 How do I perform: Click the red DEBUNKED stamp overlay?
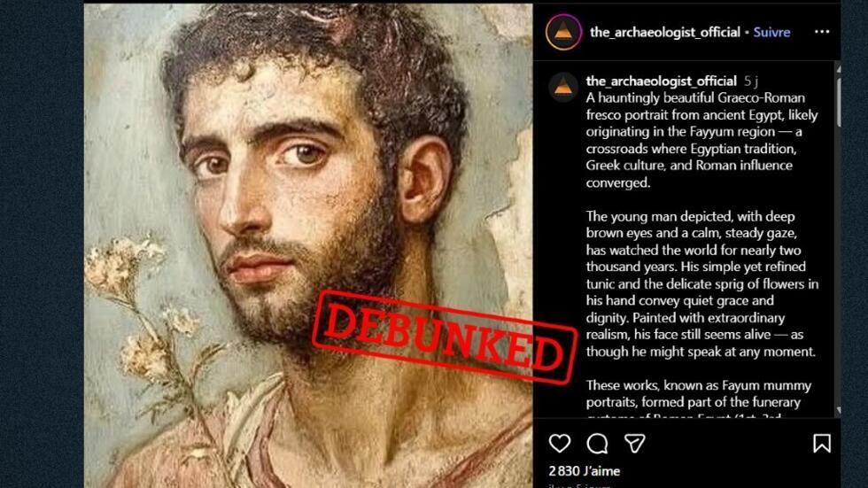(x=444, y=337)
